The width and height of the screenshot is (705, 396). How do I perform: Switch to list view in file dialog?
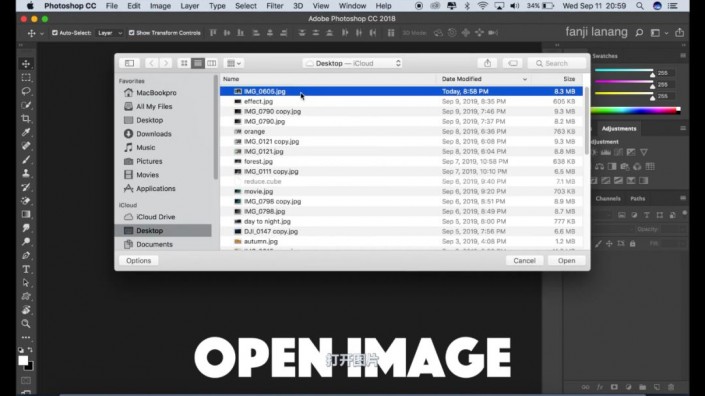pyautogui.click(x=198, y=63)
